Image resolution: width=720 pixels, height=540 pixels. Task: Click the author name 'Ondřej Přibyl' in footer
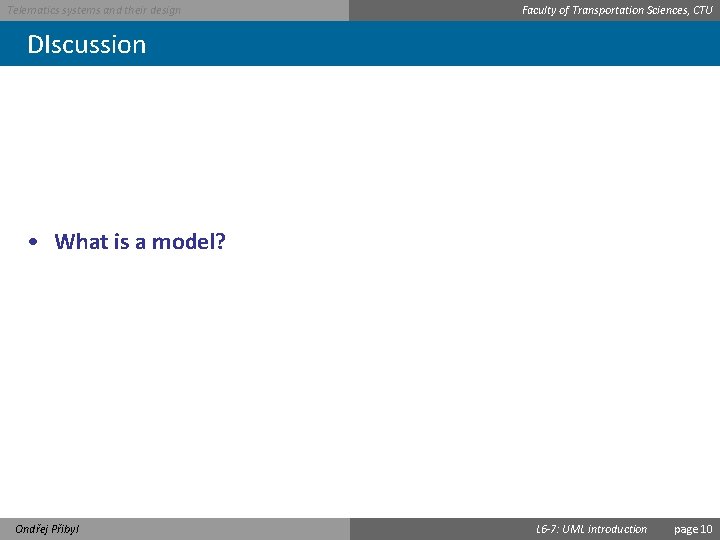click(47, 529)
